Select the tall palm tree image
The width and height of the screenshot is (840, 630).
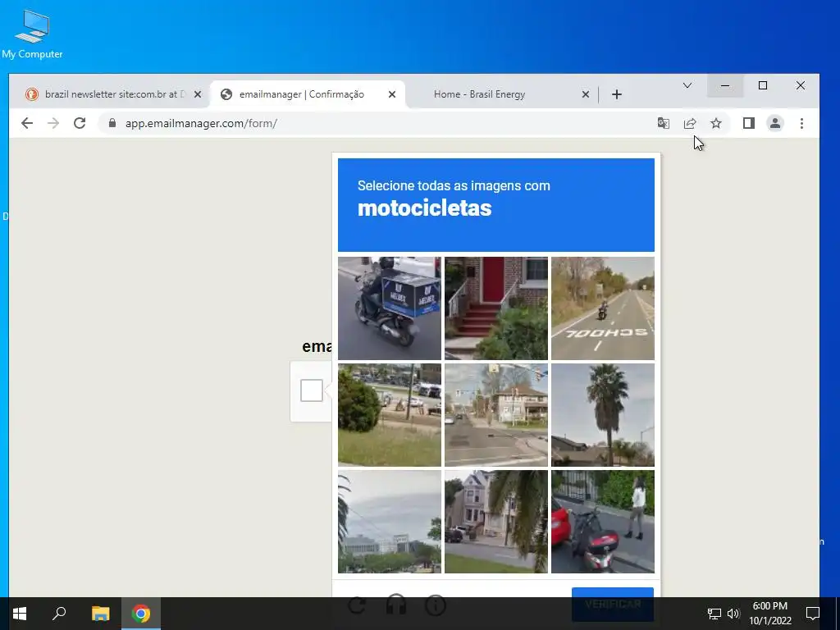click(x=603, y=414)
